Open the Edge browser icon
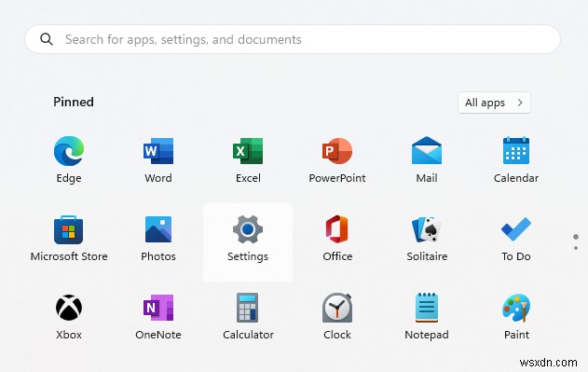 (x=69, y=151)
